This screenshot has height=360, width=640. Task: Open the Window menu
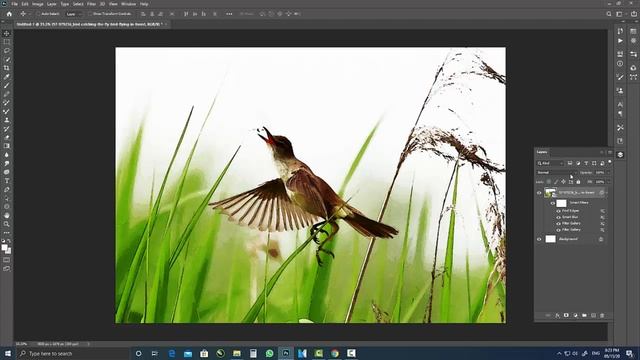tap(128, 4)
